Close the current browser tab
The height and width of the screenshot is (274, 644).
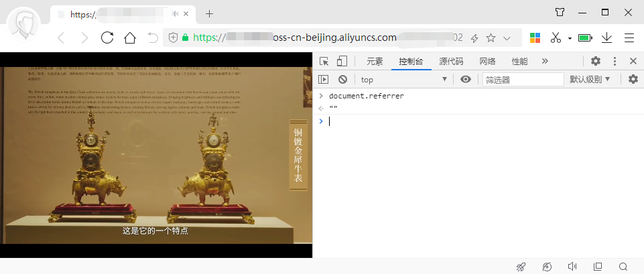186,14
